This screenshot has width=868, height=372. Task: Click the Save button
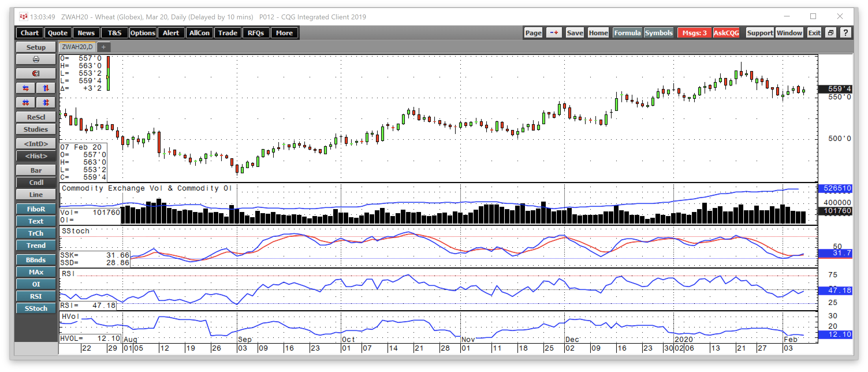pos(575,33)
